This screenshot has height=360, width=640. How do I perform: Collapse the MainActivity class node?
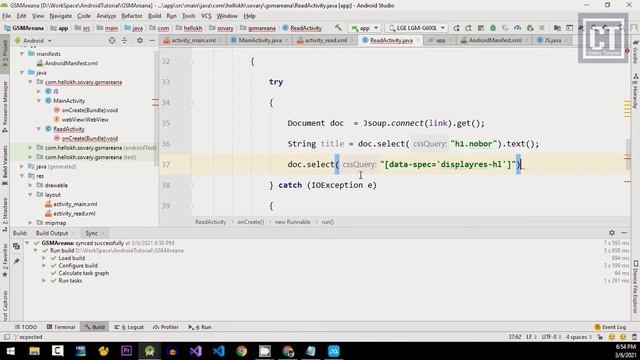pyautogui.click(x=39, y=101)
